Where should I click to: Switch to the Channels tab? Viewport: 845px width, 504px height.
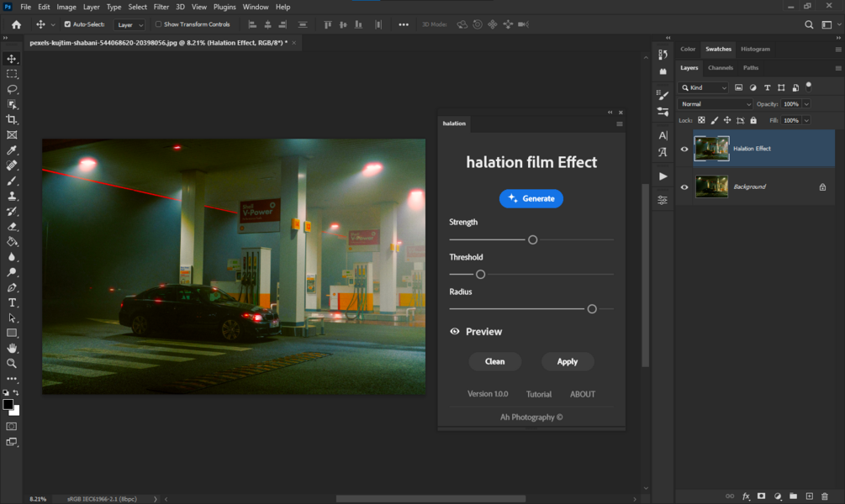pyautogui.click(x=720, y=68)
